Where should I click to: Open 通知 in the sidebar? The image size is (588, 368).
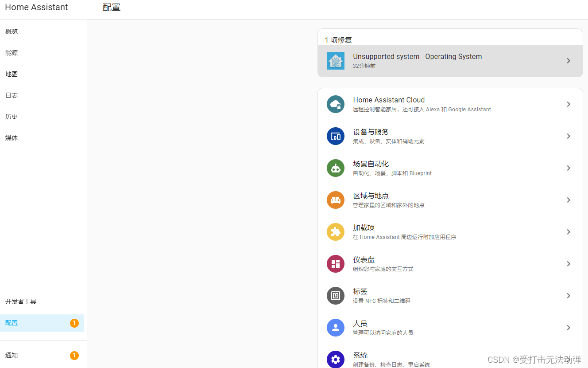42,356
